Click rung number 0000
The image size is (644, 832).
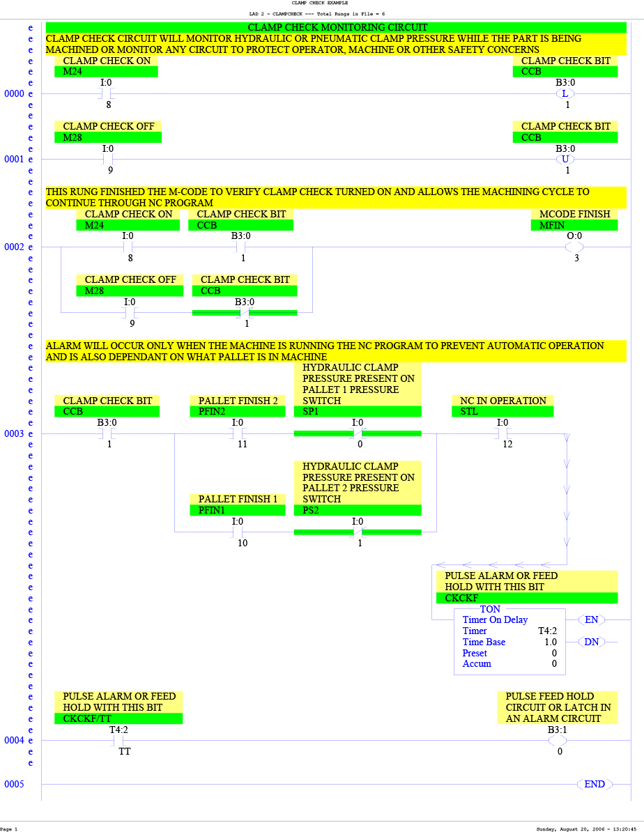(x=15, y=94)
